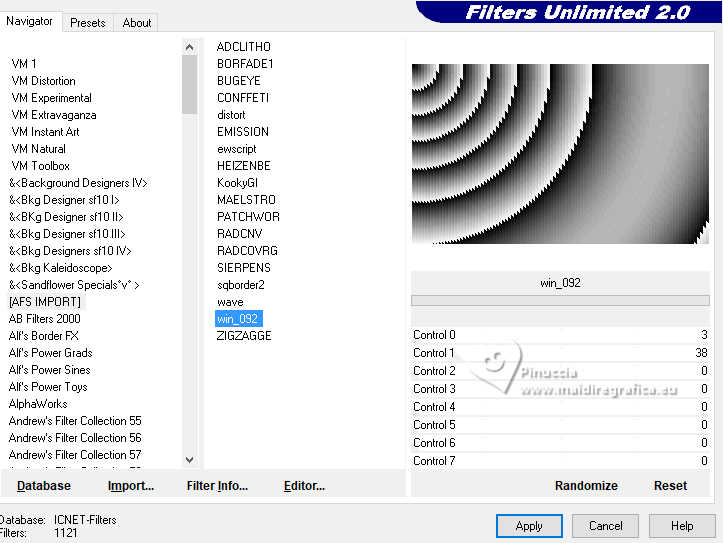This screenshot has height=543, width=723.
Task: Reset the filter controls
Action: point(670,486)
